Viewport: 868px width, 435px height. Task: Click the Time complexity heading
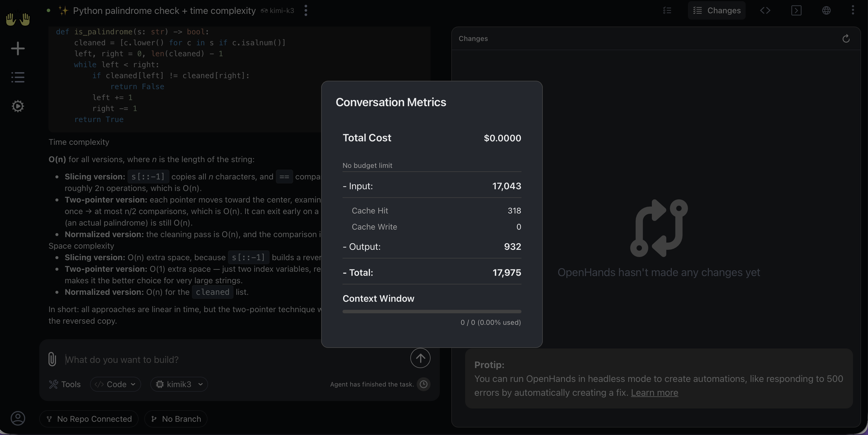pyautogui.click(x=79, y=142)
